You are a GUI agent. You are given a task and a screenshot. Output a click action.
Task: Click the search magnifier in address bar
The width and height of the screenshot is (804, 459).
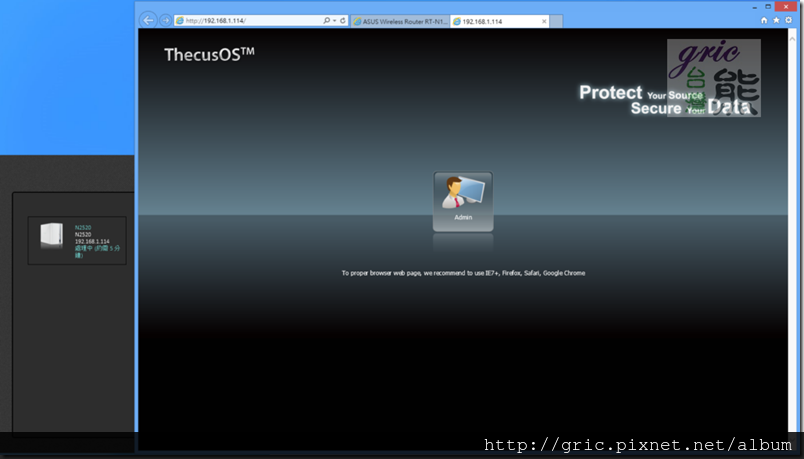point(326,21)
